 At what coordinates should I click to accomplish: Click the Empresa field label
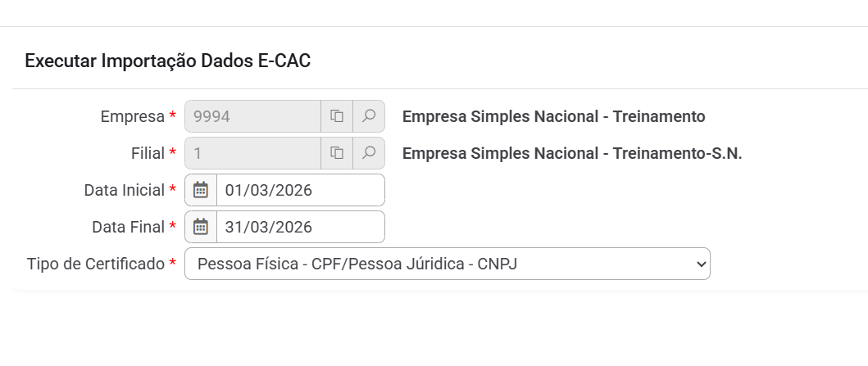[132, 116]
